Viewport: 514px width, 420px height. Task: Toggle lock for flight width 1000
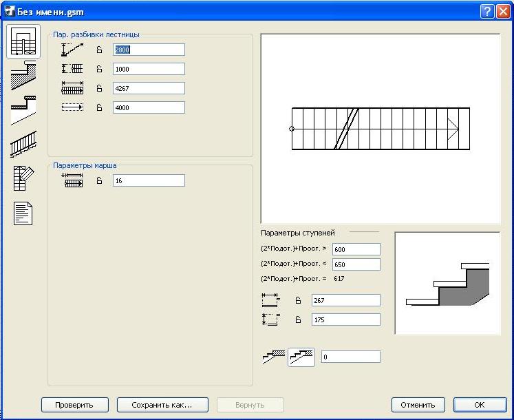click(x=99, y=70)
